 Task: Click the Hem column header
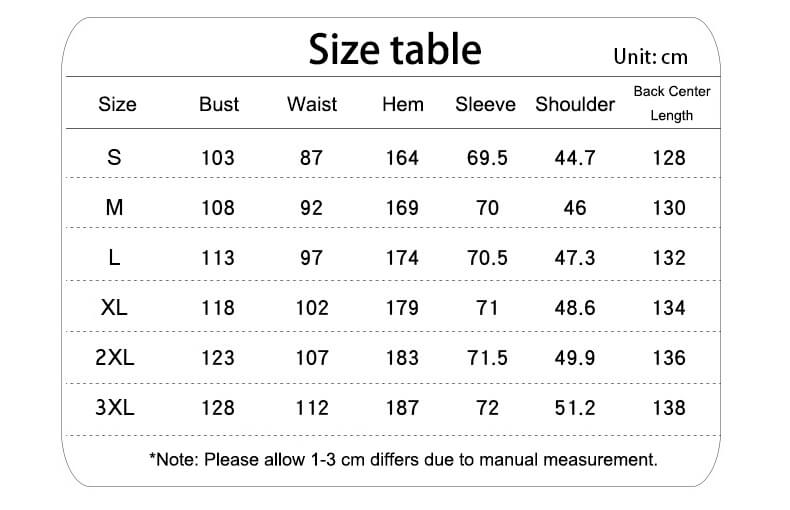coord(402,104)
